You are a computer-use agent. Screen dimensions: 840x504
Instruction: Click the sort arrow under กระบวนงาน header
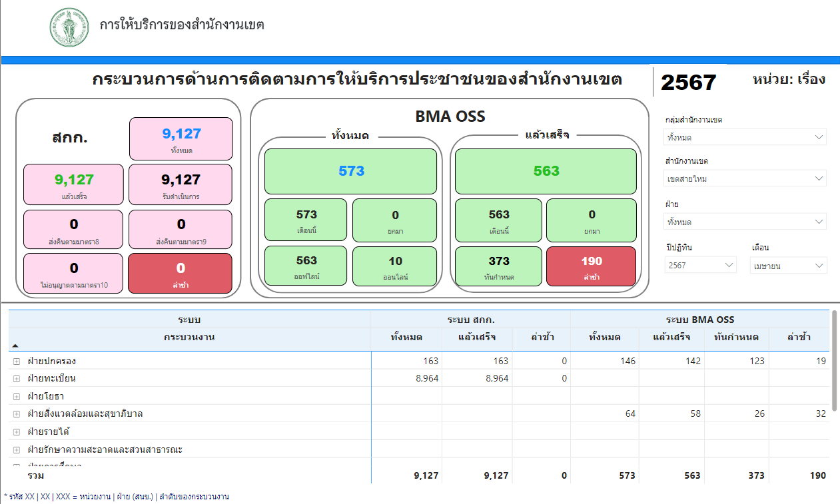click(x=15, y=346)
